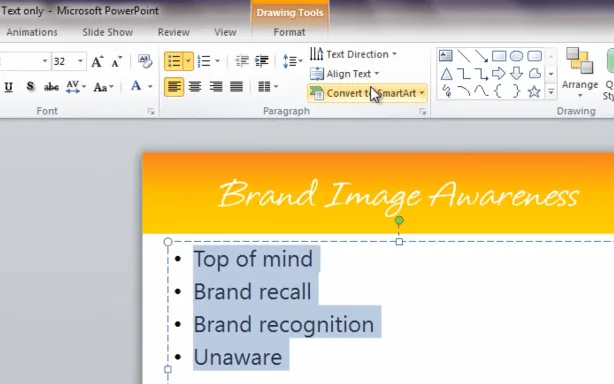This screenshot has width=614, height=384.
Task: Switch to the View tab
Action: click(225, 32)
